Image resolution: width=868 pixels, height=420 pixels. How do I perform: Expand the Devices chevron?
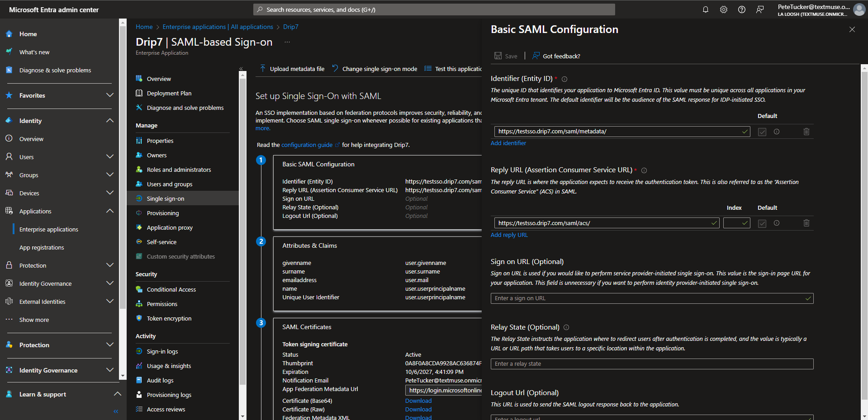pyautogui.click(x=110, y=193)
